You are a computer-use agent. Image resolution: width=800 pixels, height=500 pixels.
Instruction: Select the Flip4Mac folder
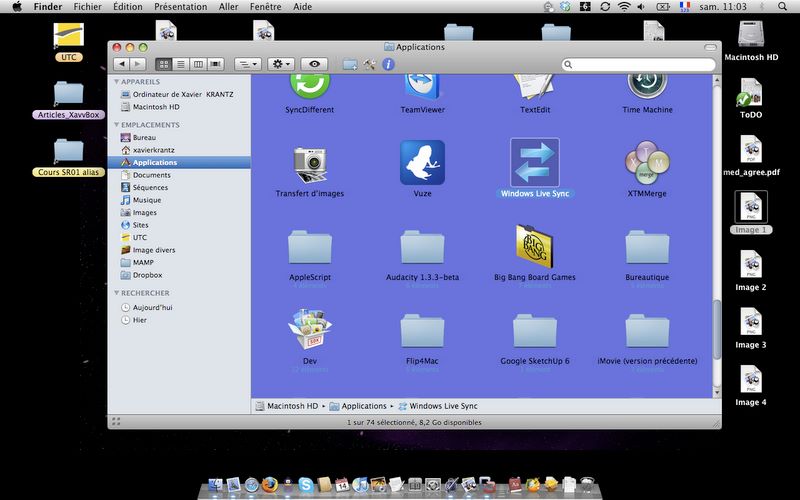click(422, 331)
